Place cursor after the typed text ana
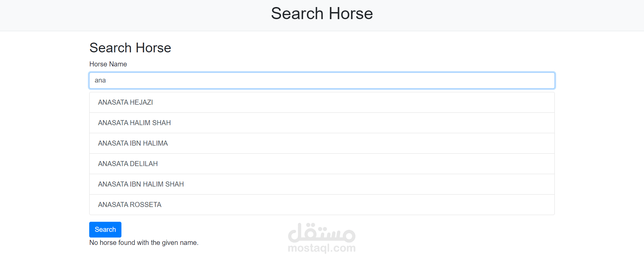644x259 pixels. (106, 81)
